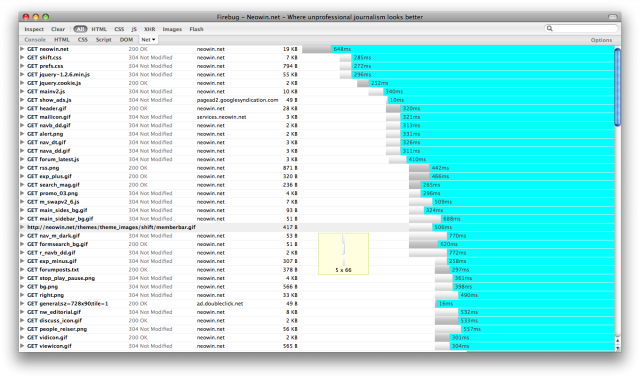Click the GET main_sidebar_bg.gif entry
640x378 pixels.
click(60, 219)
